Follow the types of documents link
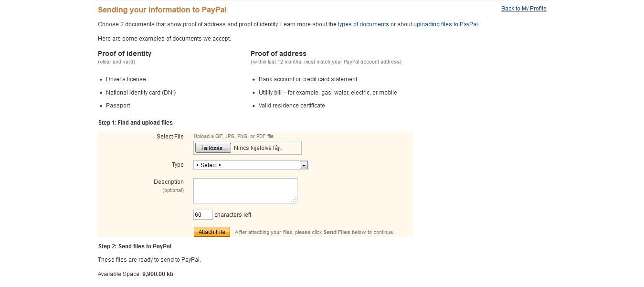The width and height of the screenshot is (644, 287). (363, 24)
